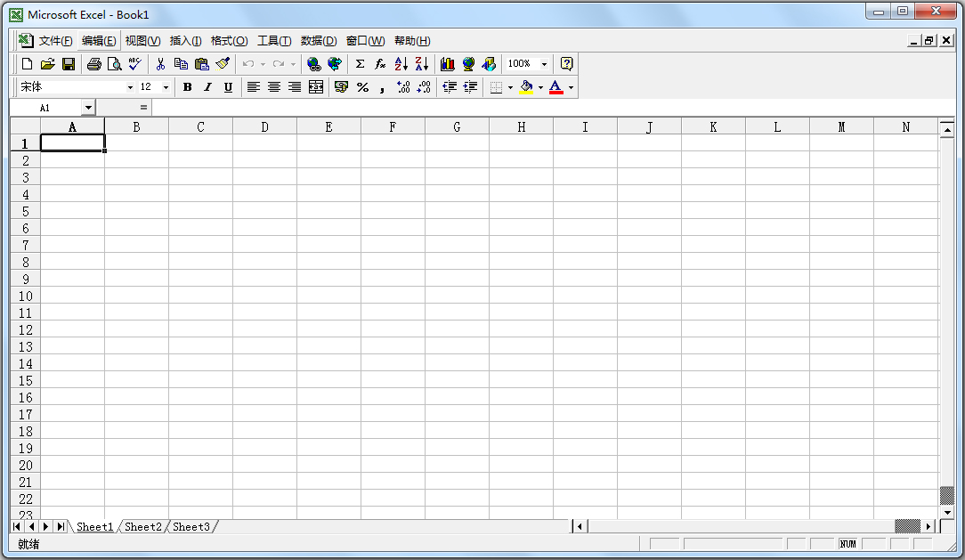Viewport: 965px width, 560px height.
Task: Apply currency style format
Action: coord(342,87)
